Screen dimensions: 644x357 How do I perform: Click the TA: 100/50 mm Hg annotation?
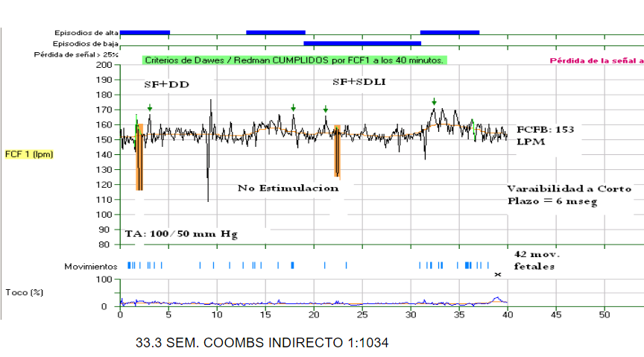click(180, 234)
